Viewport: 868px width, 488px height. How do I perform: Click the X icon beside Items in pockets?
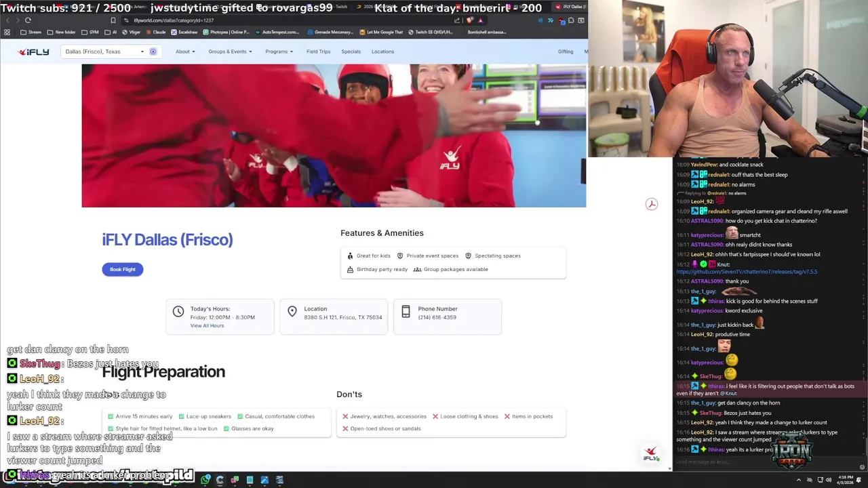coord(507,416)
